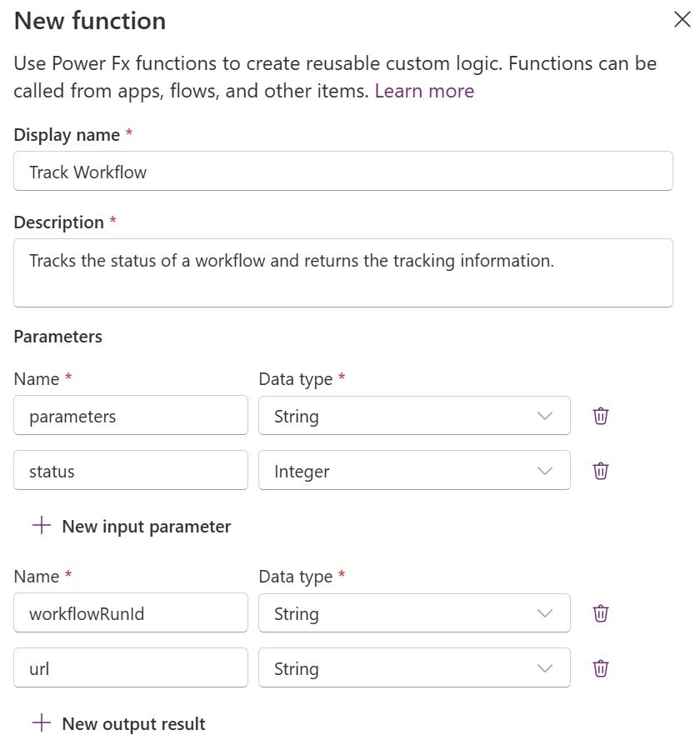Close the New function panel
Screen dimensions: 700x750
[682, 20]
